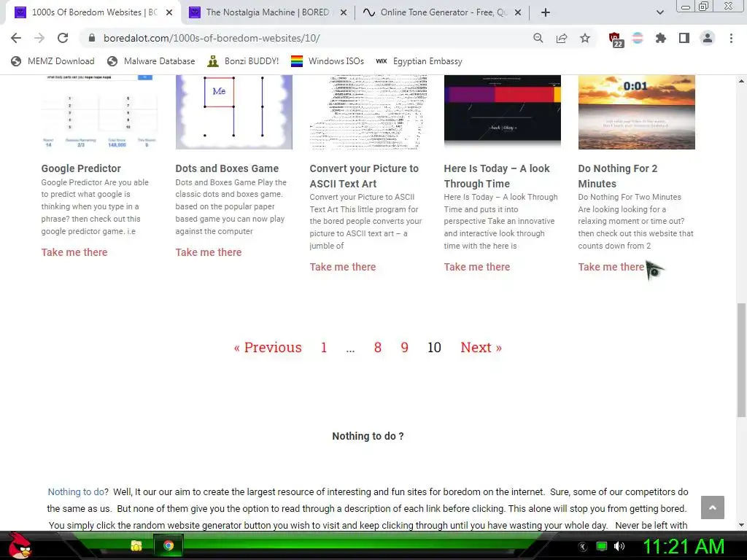
Task: Bookmark this page with the star icon
Action: [x=585, y=38]
